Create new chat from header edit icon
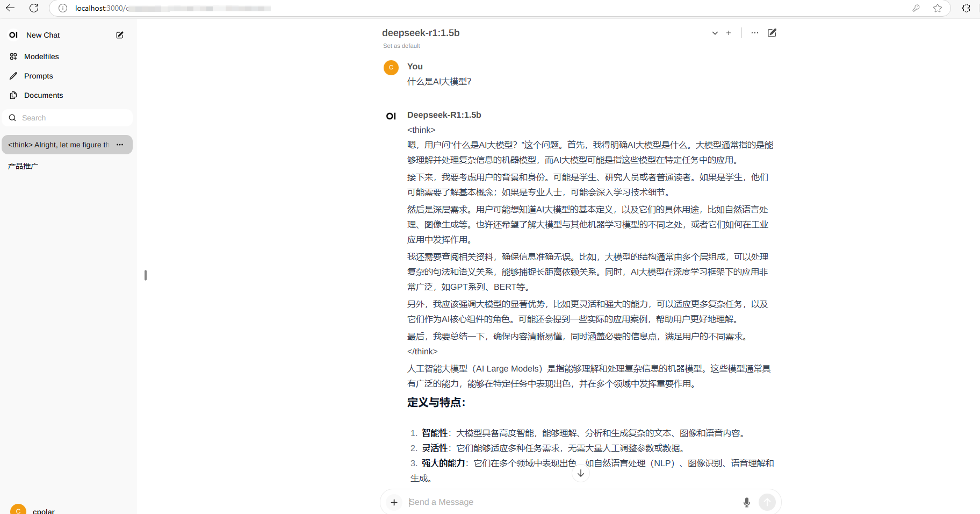Image resolution: width=980 pixels, height=514 pixels. tap(772, 33)
